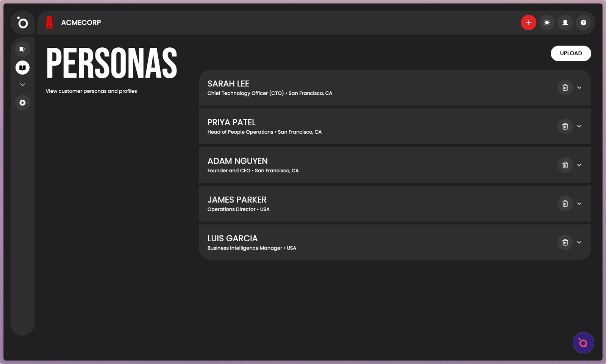Viewport: 606px width, 364px height.
Task: Delete the Priya Patel persona
Action: click(x=565, y=127)
